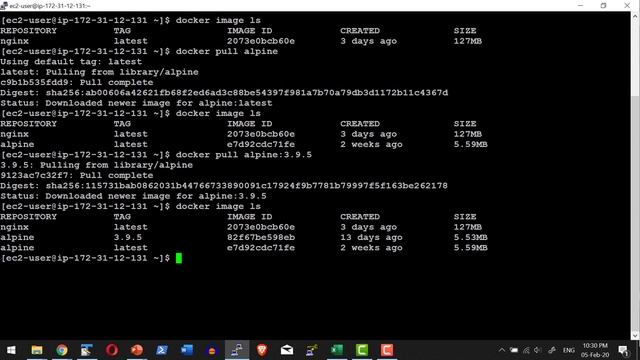Click the '5.53MB' size value
This screenshot has height=360, width=640.
point(471,237)
